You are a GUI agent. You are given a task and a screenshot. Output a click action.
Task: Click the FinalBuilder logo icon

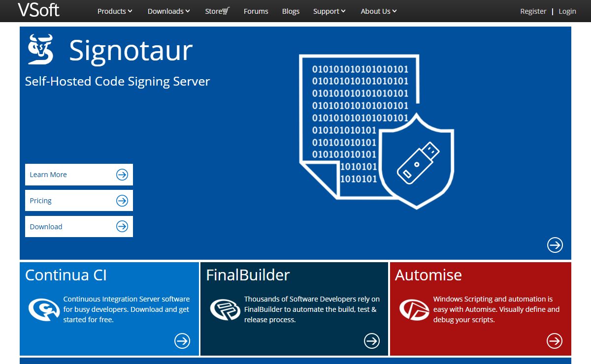tap(225, 309)
